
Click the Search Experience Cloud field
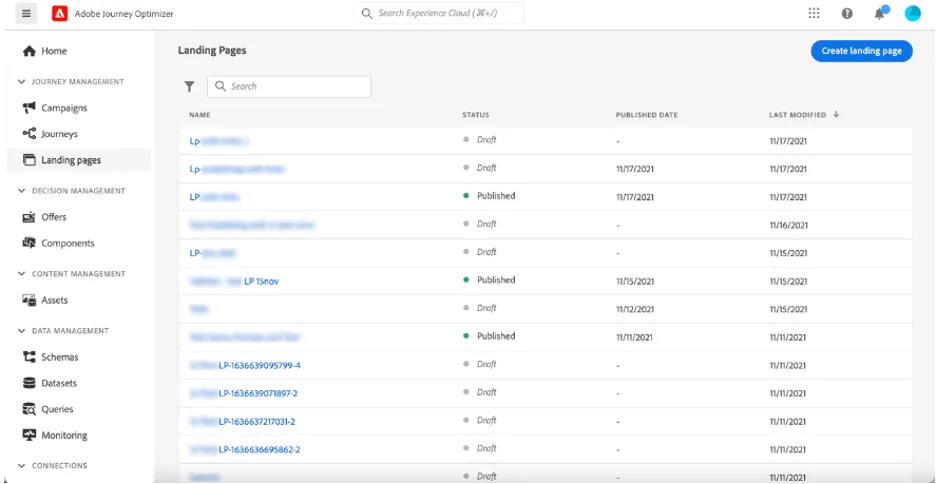[x=439, y=13]
